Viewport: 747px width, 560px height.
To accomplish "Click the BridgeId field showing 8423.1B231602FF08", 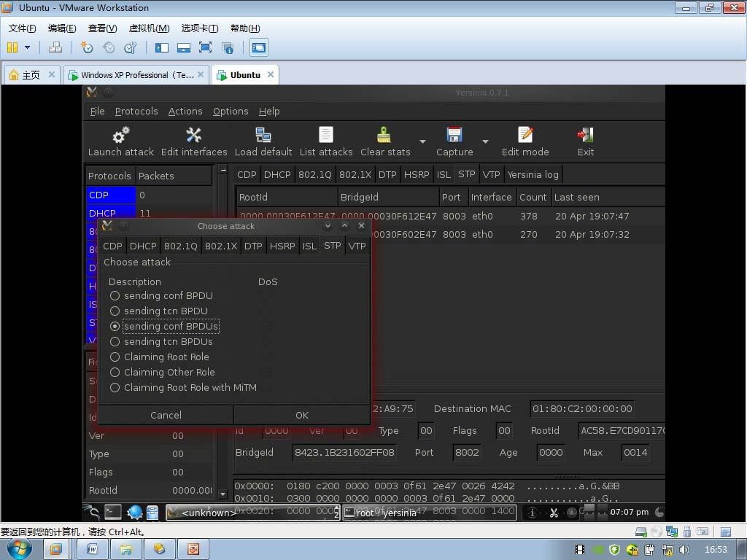I will pos(344,452).
